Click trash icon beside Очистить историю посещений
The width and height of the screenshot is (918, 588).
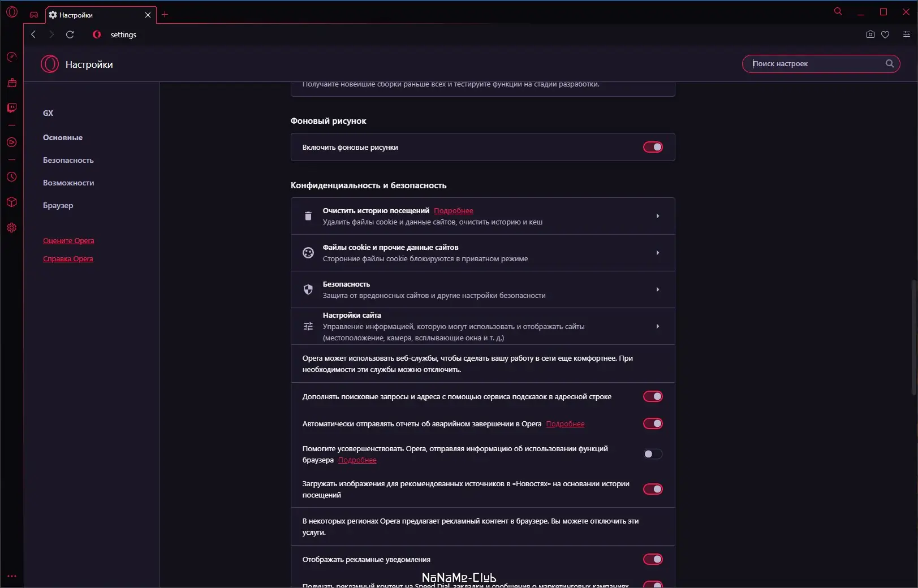(308, 216)
